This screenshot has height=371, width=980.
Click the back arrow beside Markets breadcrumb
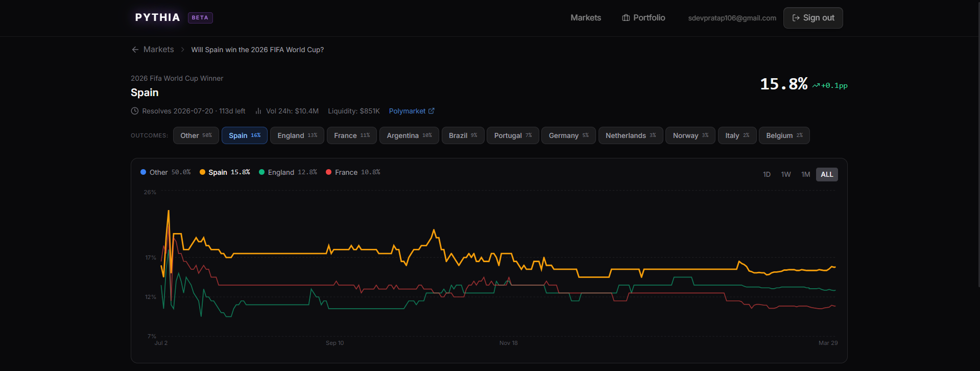click(135, 50)
